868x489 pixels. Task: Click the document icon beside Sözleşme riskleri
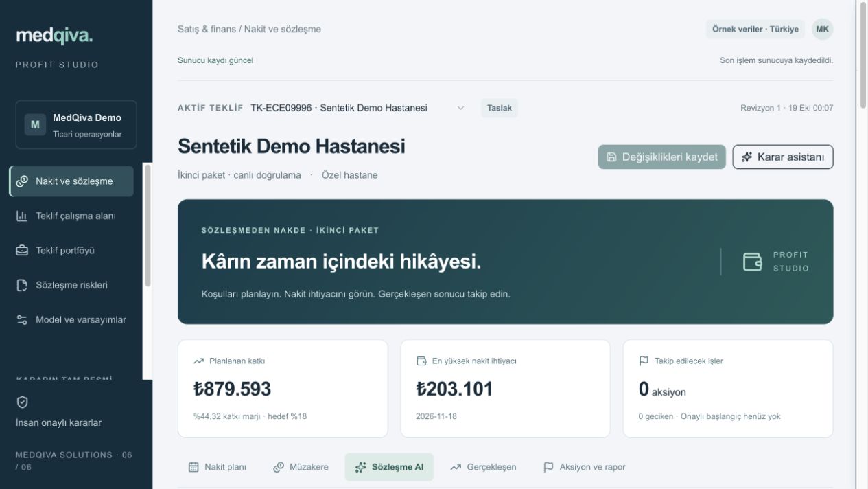22,285
